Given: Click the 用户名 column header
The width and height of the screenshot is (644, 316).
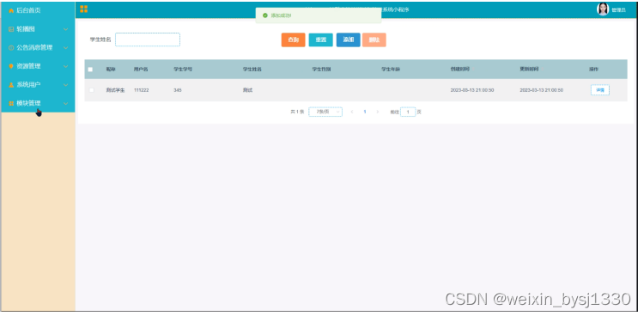Looking at the screenshot, I should click(x=141, y=70).
